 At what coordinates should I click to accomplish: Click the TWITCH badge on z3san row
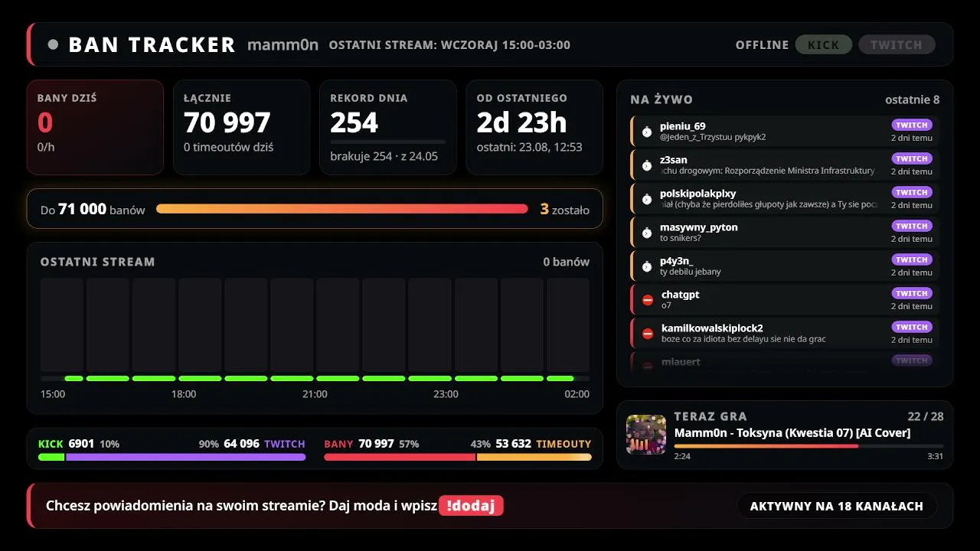(x=912, y=158)
